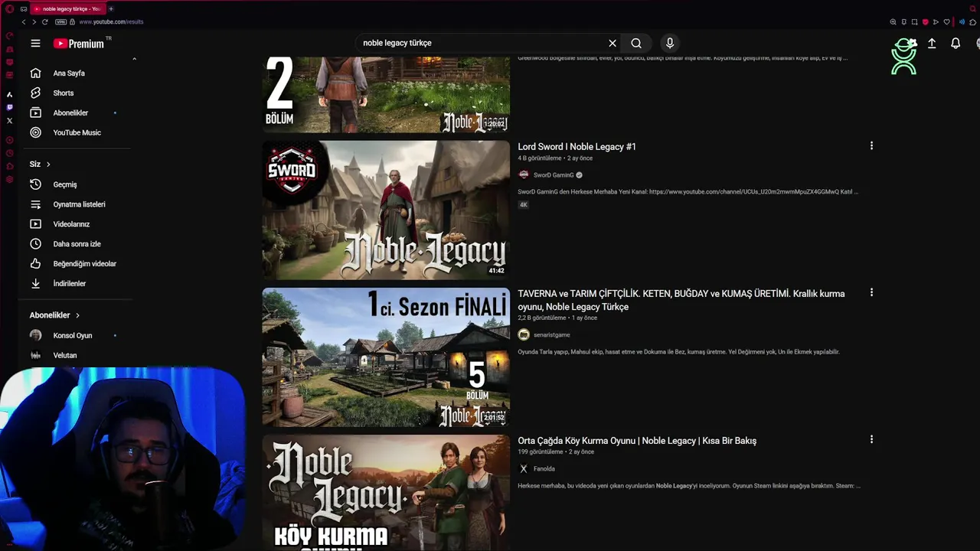Click the upload/create arrow icon

click(932, 44)
